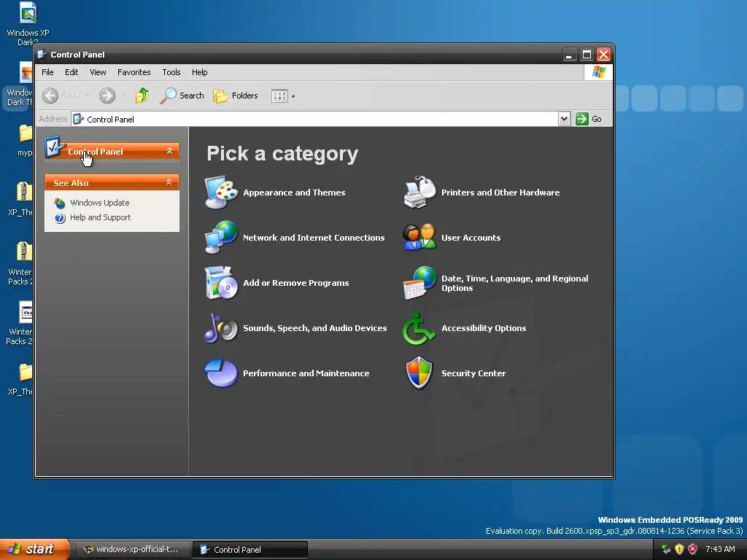This screenshot has width=747, height=560.
Task: Click the 7:43 AM clock in tray
Action: pyautogui.click(x=720, y=550)
